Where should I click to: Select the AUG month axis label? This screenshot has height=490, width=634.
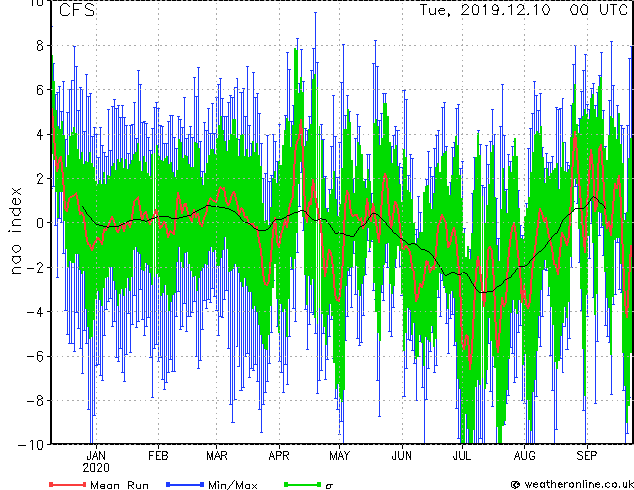[x=524, y=456]
